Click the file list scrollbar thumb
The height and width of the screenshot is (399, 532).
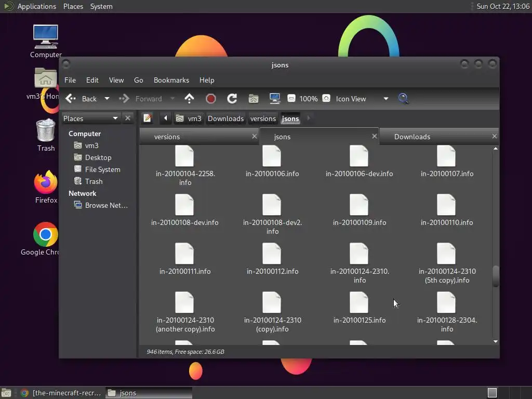[x=496, y=276]
